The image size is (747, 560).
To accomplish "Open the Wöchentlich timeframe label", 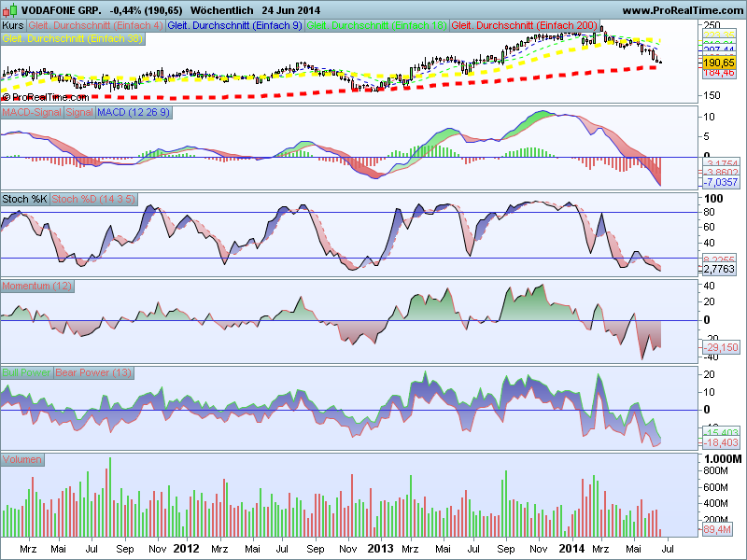I will tap(221, 10).
